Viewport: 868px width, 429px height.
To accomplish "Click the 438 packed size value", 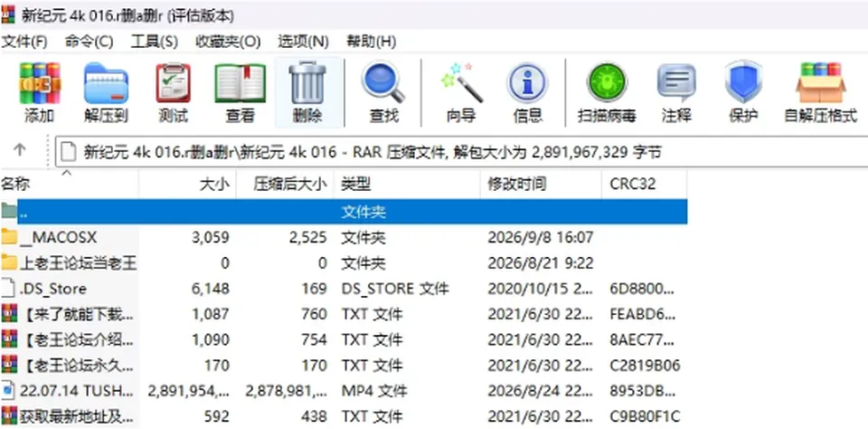I will [x=315, y=415].
